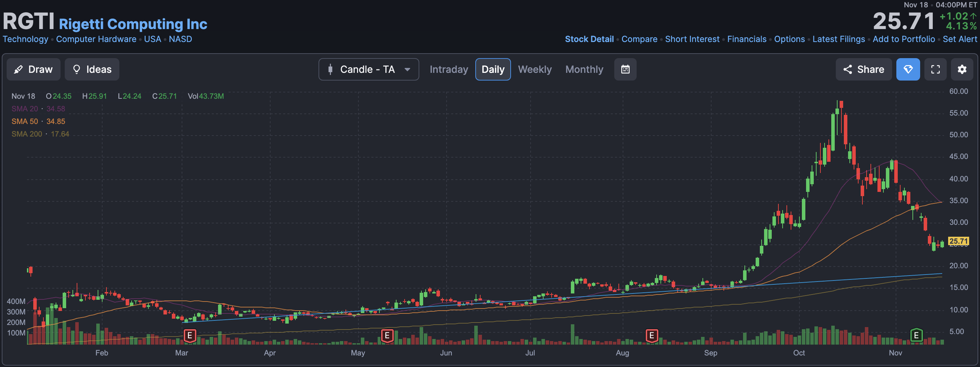Screen dimensions: 980x367
Task: Click the green November earnings E marker
Action: [916, 335]
